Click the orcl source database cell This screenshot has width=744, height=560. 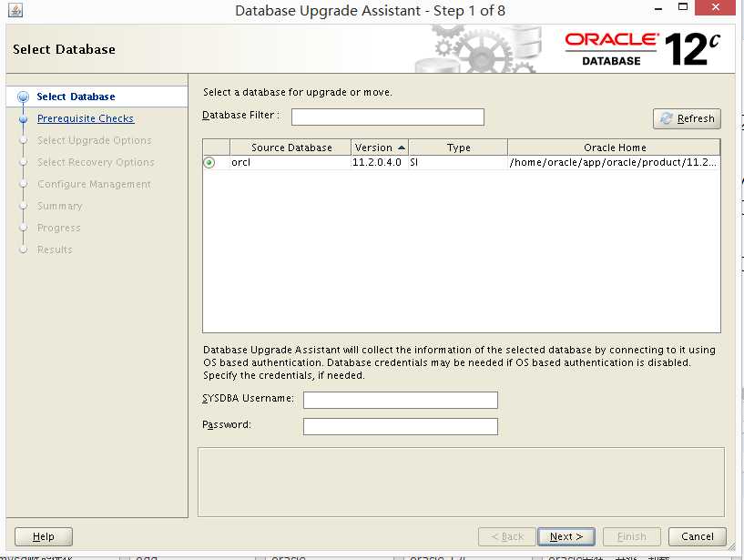click(290, 162)
